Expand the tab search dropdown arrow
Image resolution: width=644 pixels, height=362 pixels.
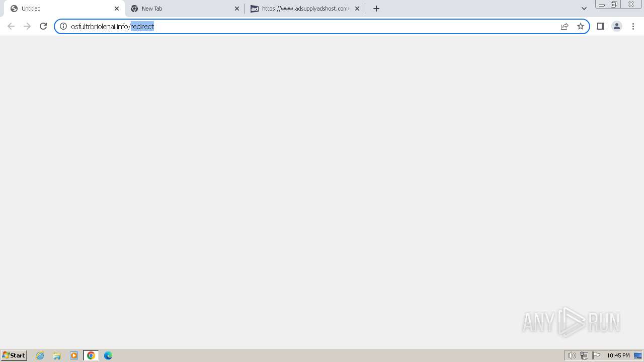[x=584, y=9]
